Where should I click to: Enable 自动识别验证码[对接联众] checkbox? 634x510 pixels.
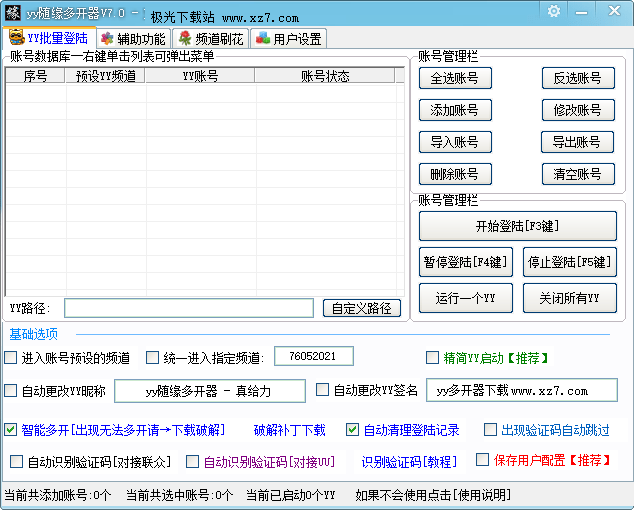[17, 462]
